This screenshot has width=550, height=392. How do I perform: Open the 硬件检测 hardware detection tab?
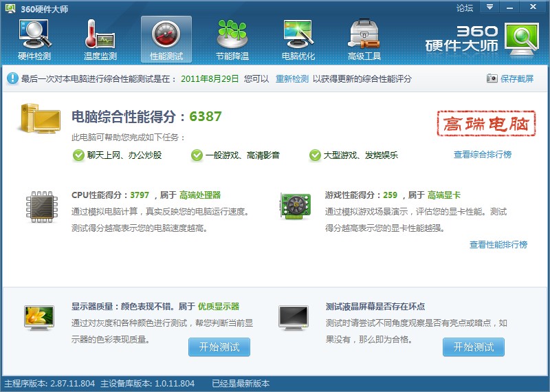34,39
